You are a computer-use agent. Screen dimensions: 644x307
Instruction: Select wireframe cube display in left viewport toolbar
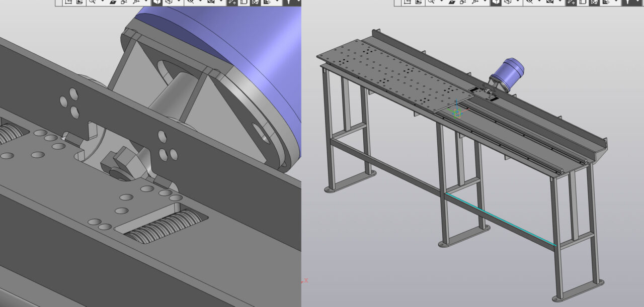170,2
